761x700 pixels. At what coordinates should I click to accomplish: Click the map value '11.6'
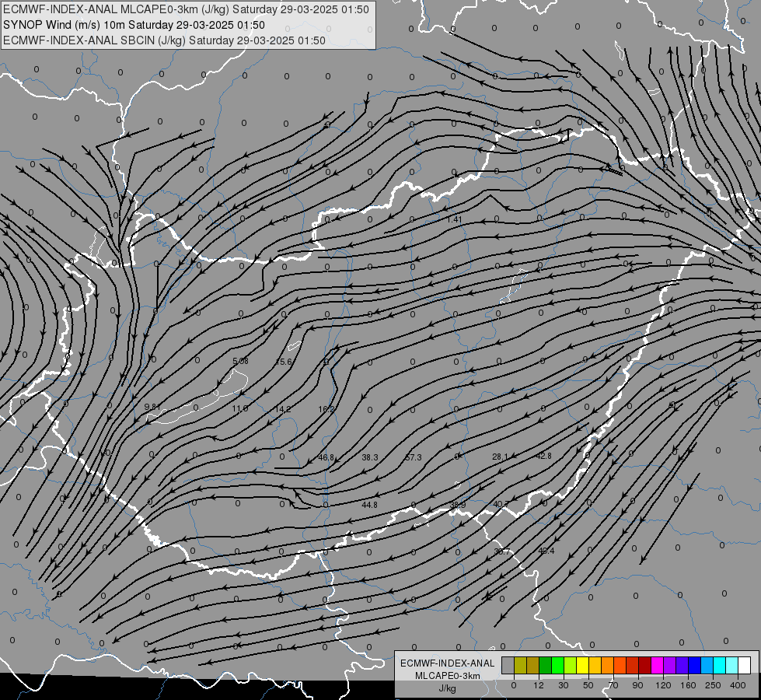[239, 408]
